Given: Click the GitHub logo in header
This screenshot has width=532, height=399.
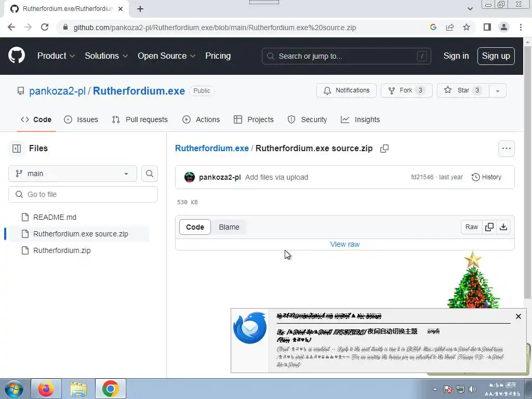Looking at the screenshot, I should click(x=17, y=56).
